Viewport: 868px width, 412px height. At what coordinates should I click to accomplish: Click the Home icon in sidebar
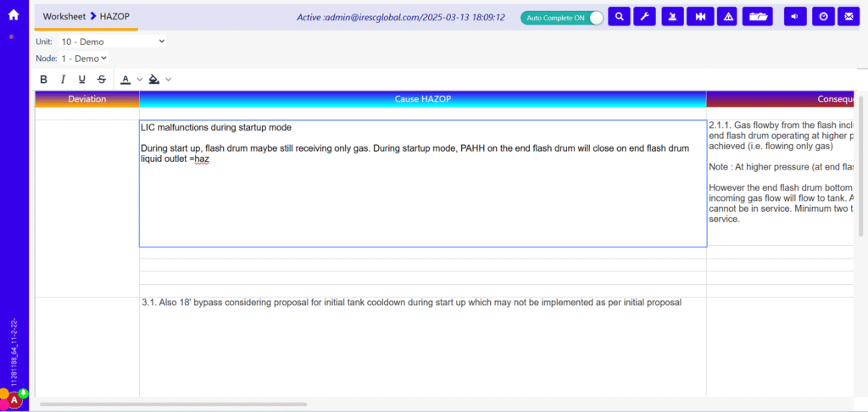(x=14, y=14)
